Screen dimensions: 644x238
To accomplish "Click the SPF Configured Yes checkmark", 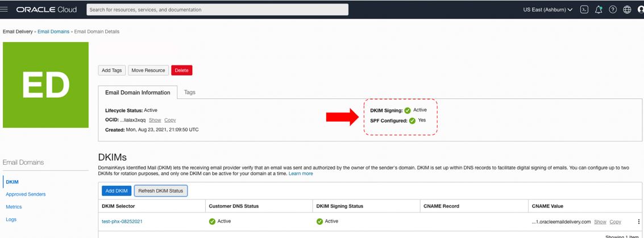I will 412,120.
